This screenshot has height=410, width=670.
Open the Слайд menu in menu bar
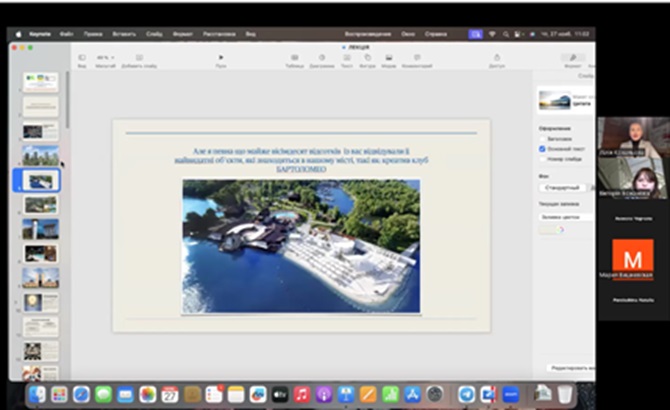[152, 33]
